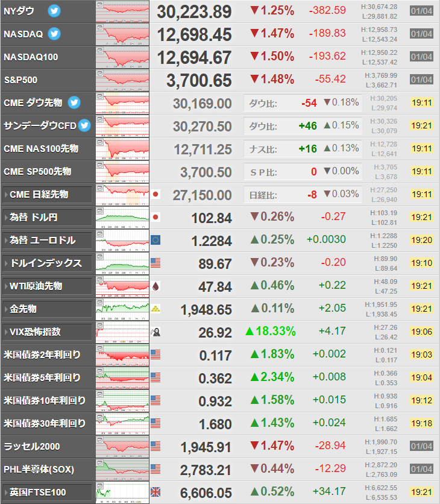Viewport: 440px width, 504px height.
Task: Click the 10-year yield value 0.932
Action: [215, 402]
